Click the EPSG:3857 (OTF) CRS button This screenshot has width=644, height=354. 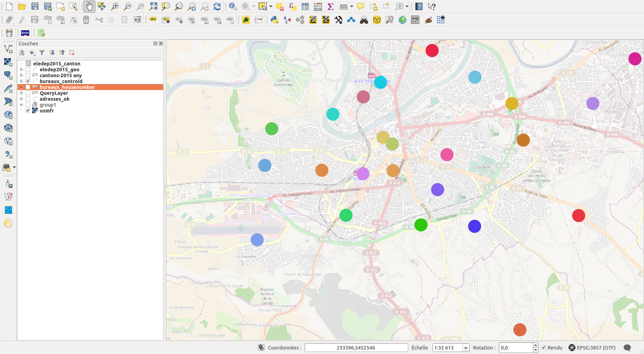click(x=592, y=348)
